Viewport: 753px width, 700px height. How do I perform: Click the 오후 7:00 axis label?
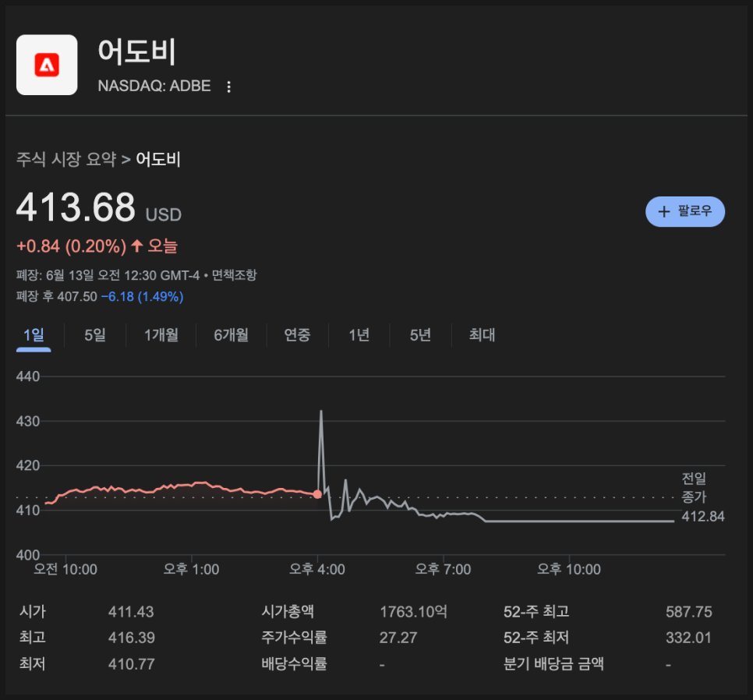tap(443, 569)
